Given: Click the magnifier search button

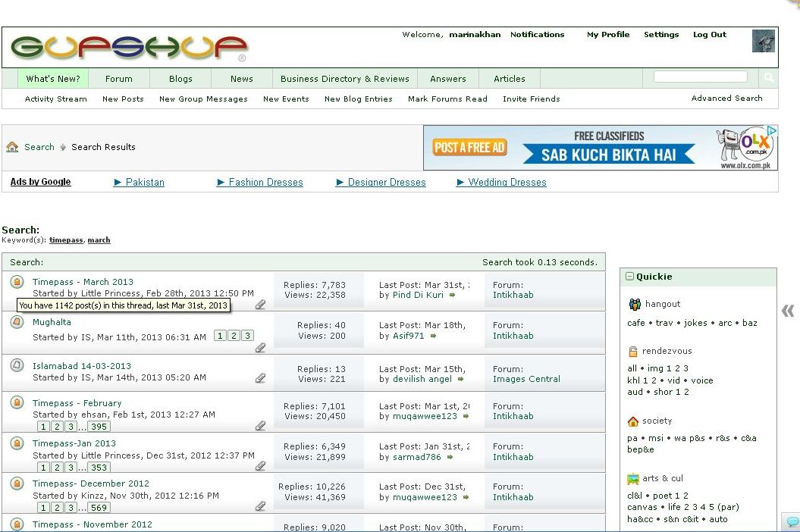Looking at the screenshot, I should (x=769, y=78).
